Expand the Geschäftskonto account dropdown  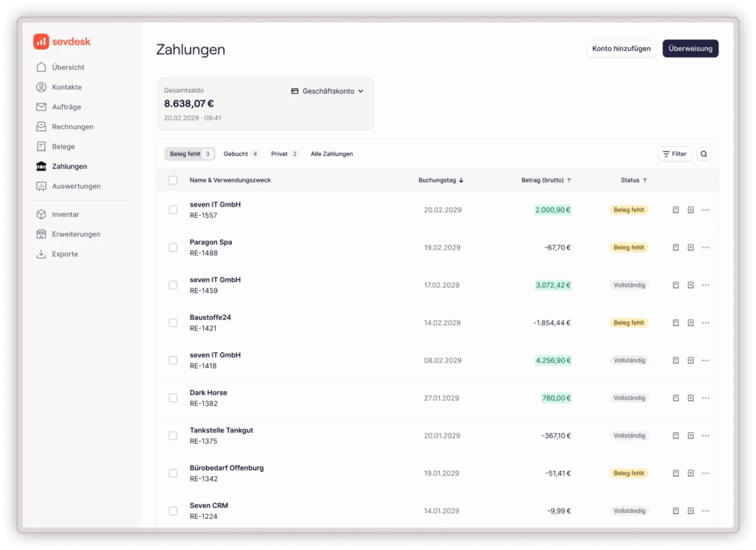tap(328, 92)
